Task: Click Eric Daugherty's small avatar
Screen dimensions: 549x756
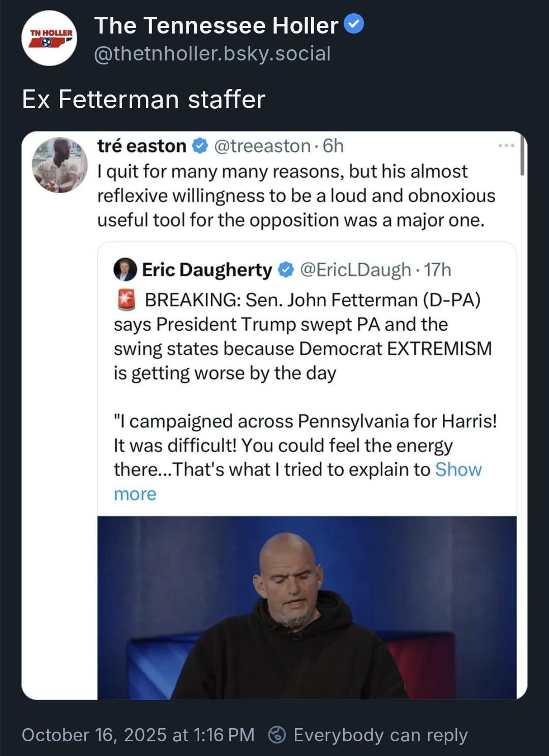Action: tap(125, 270)
